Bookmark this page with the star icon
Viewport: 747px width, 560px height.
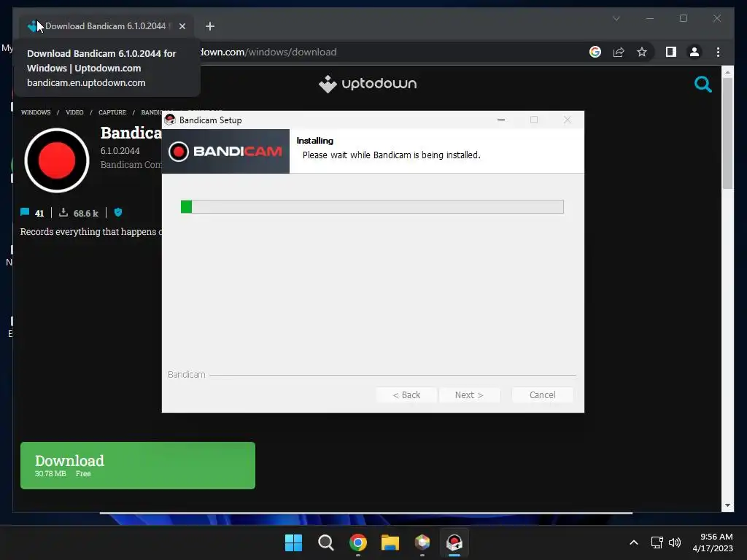pyautogui.click(x=642, y=52)
